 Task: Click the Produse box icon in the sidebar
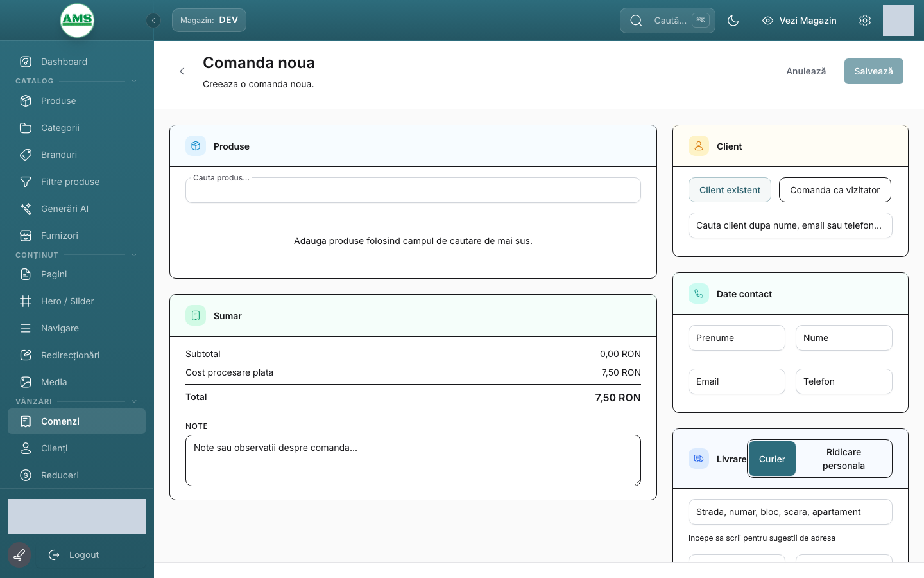pos(26,101)
